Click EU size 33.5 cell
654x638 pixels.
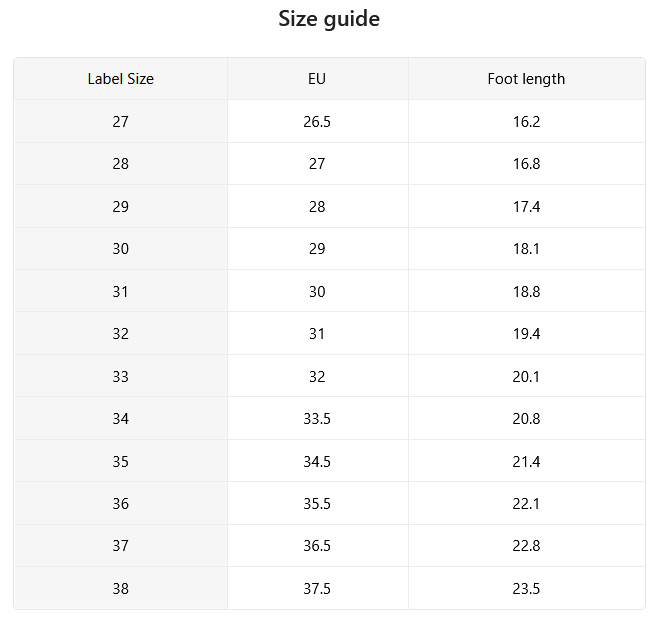(317, 418)
